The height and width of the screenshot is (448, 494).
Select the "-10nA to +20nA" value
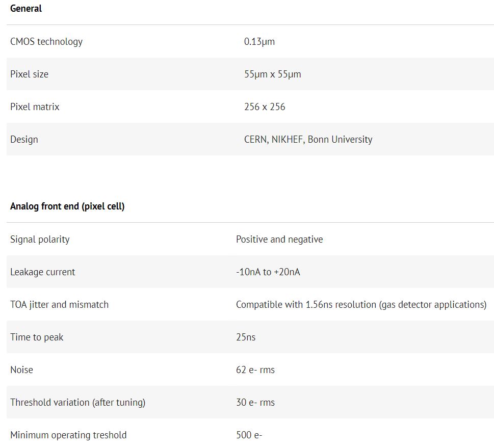pyautogui.click(x=268, y=272)
